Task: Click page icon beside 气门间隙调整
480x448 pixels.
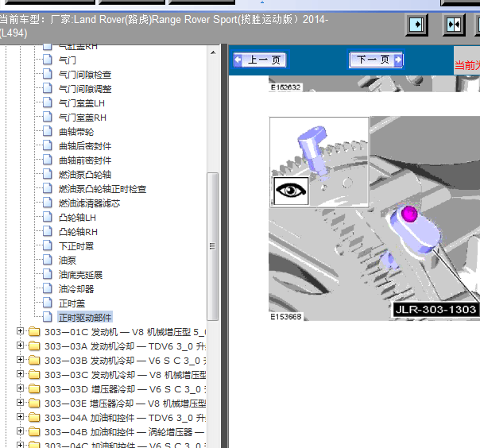Action: pos(47,88)
